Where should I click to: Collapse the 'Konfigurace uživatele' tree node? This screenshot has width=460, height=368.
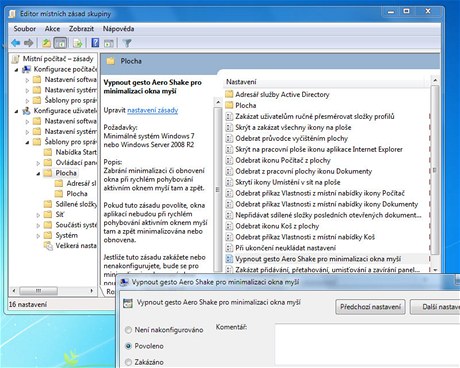[16, 111]
